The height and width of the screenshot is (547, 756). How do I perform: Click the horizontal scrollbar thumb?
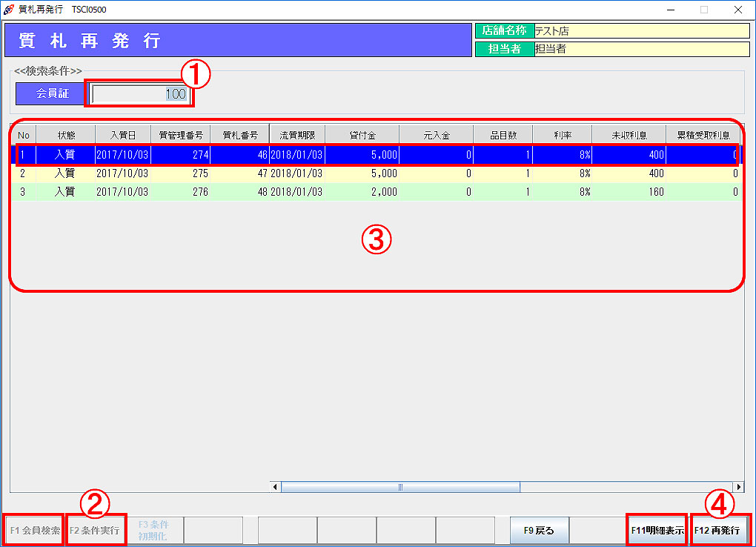[400, 487]
